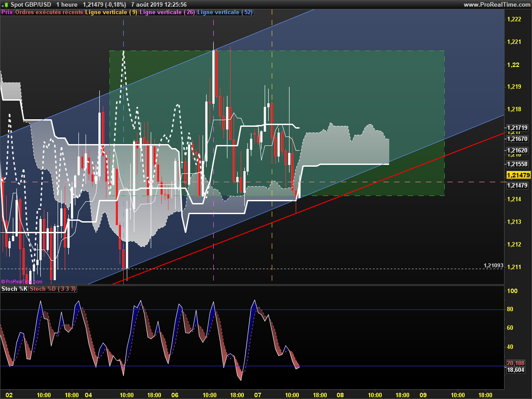Select the Stoch %K indicator label
Image resolution: width=532 pixels, height=399 pixels.
[x=15, y=289]
